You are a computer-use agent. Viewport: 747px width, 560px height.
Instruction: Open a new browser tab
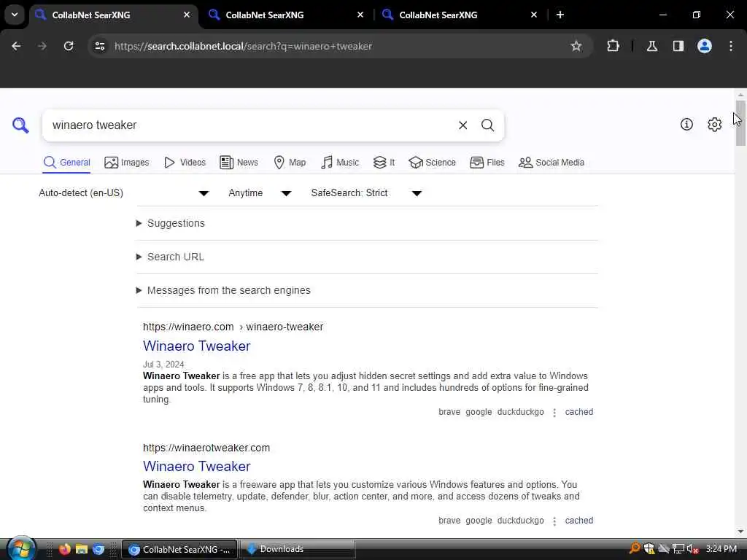(x=560, y=15)
